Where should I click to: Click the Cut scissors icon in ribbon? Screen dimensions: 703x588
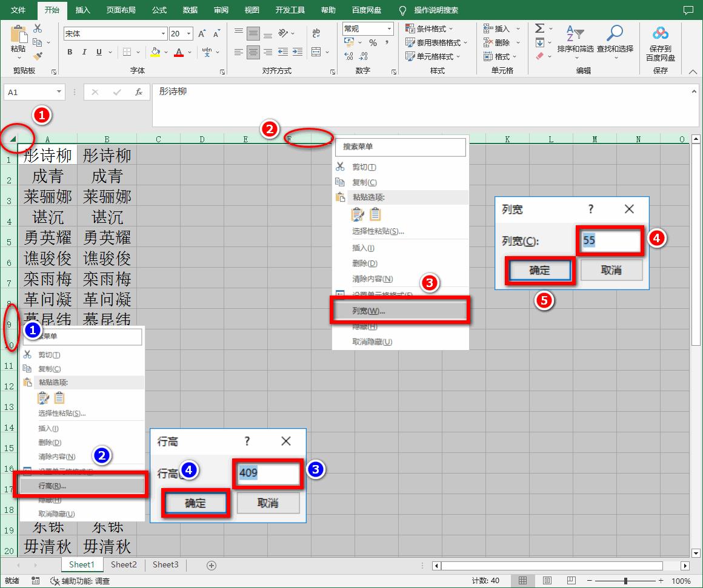coord(38,28)
